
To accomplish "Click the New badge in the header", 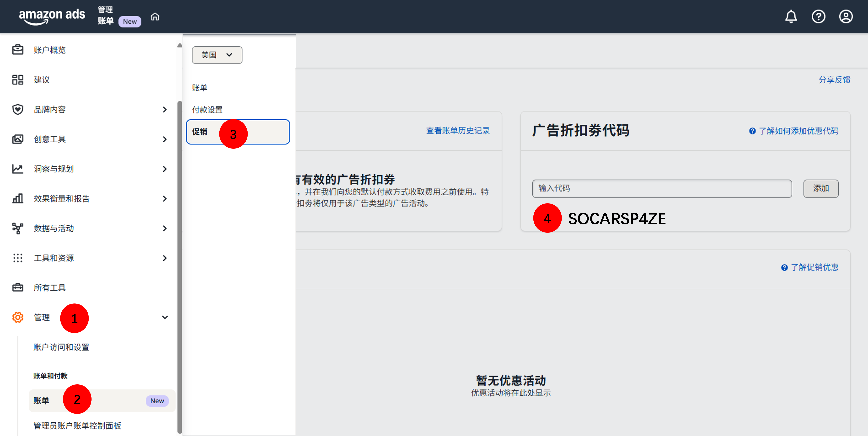I will pos(130,21).
